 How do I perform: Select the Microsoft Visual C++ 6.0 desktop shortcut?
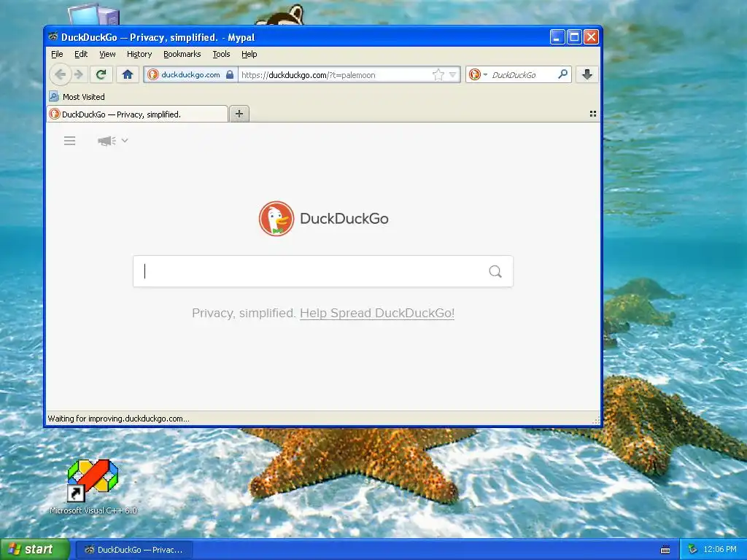93,486
